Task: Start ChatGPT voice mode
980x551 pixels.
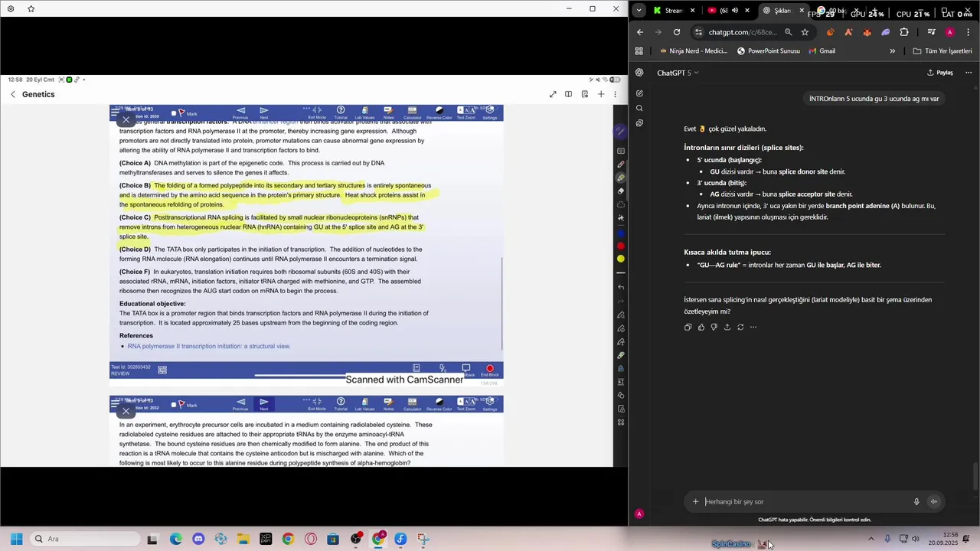Action: point(934,502)
